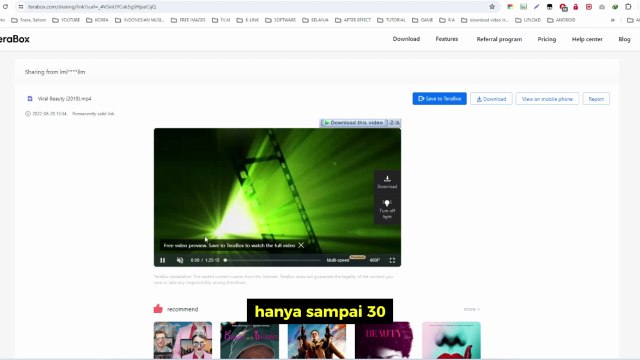The width and height of the screenshot is (640, 360).
Task: Open the BELANJA bookmark folder
Action: click(x=315, y=20)
